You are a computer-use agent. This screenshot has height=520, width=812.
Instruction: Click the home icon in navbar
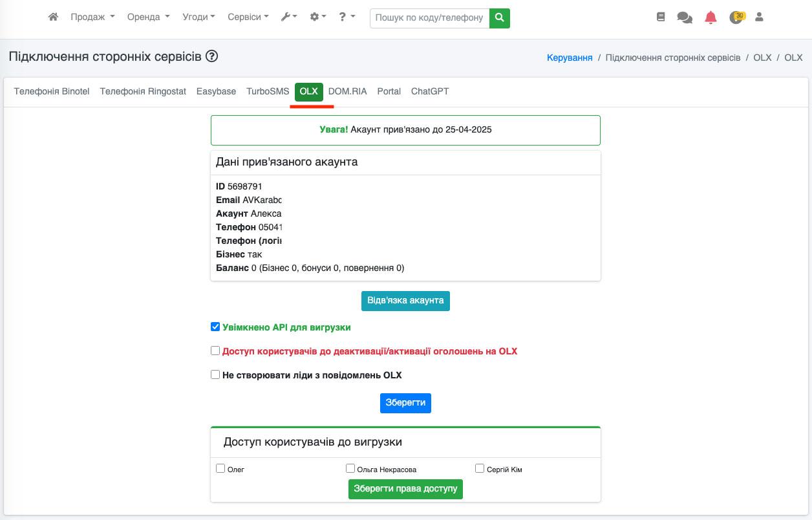(x=54, y=17)
